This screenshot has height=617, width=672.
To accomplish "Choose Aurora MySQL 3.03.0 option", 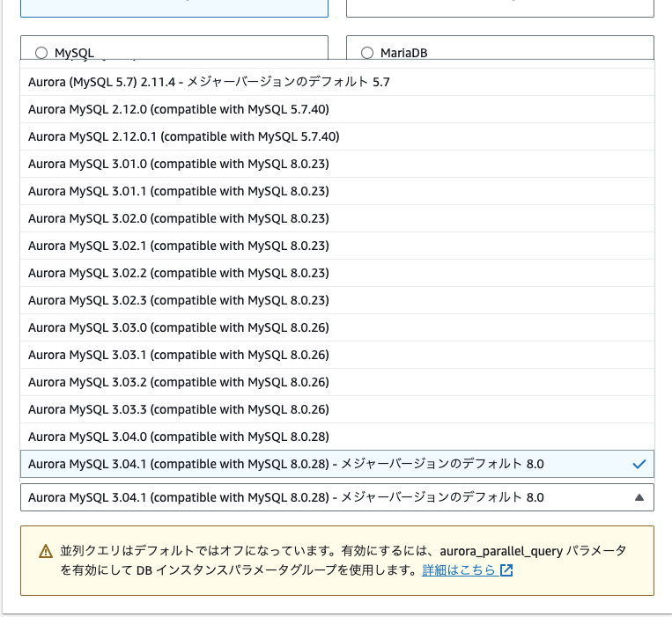I will point(337,327).
